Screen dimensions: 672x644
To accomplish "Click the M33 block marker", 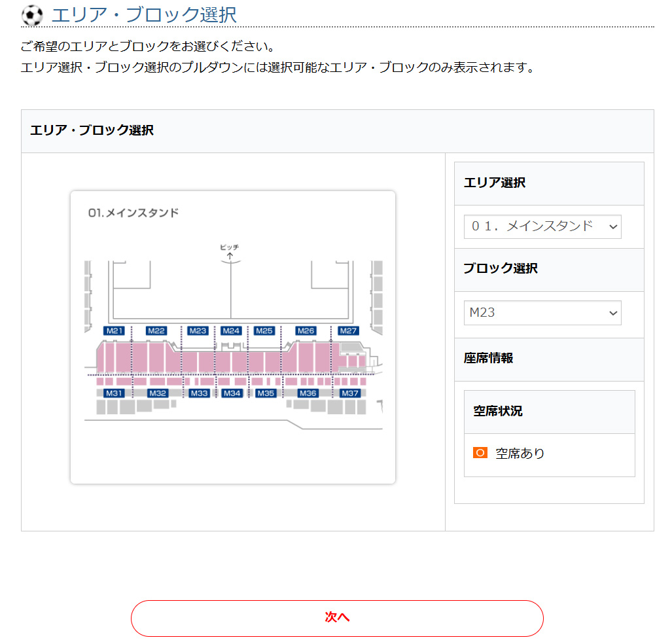I will [x=199, y=393].
